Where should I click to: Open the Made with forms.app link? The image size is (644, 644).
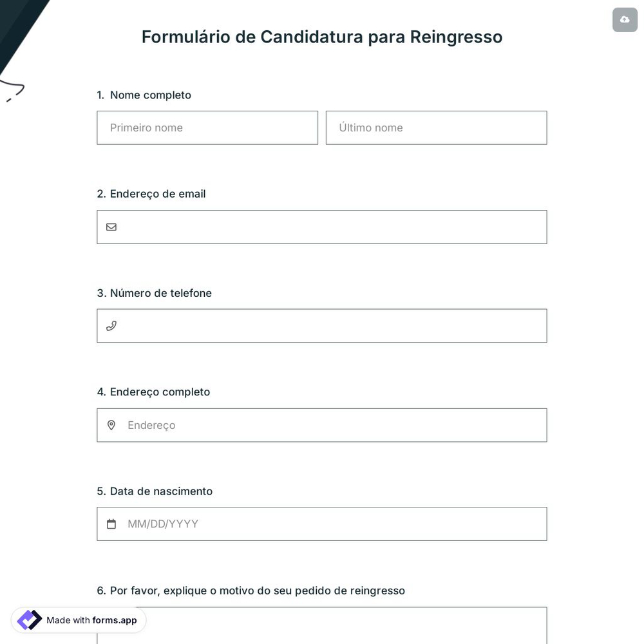(x=78, y=620)
